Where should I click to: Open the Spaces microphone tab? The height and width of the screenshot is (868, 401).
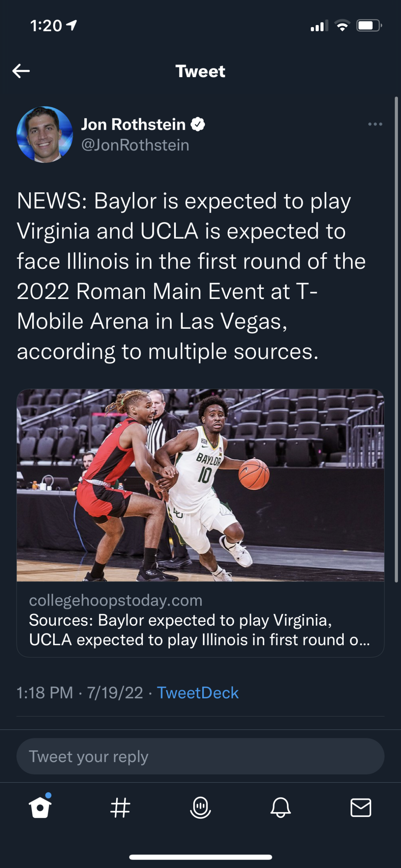200,807
